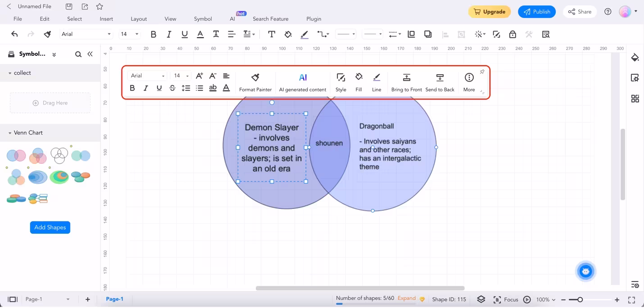Open font size 14 dropdown in main toolbar
644x308 pixels.
(x=130, y=34)
